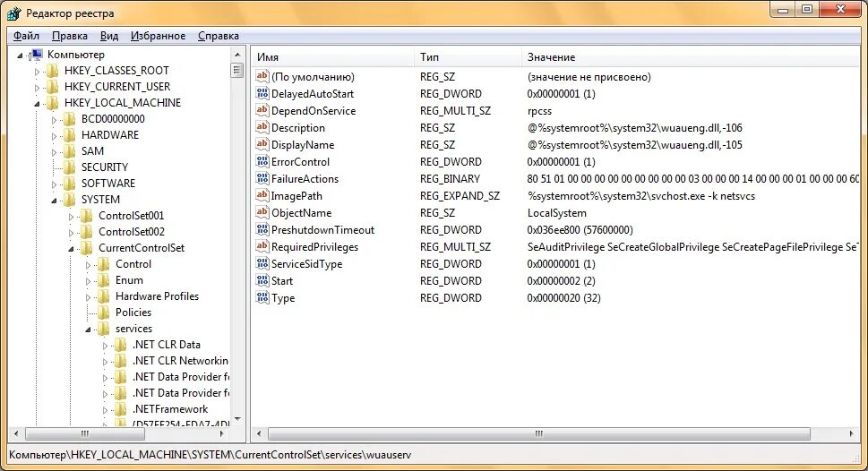This screenshot has width=868, height=471.
Task: Click the 'REG_EXPAND_SZ' type cell
Action: (460, 196)
